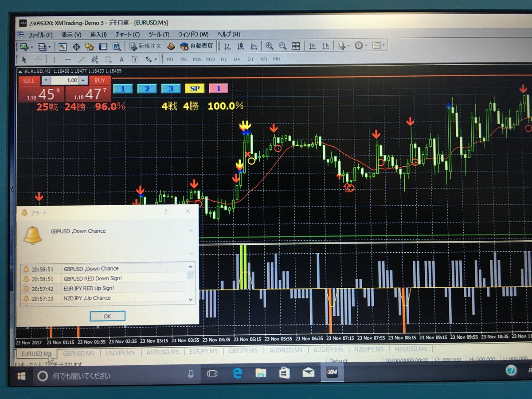Click the red SELL button

pyautogui.click(x=29, y=81)
